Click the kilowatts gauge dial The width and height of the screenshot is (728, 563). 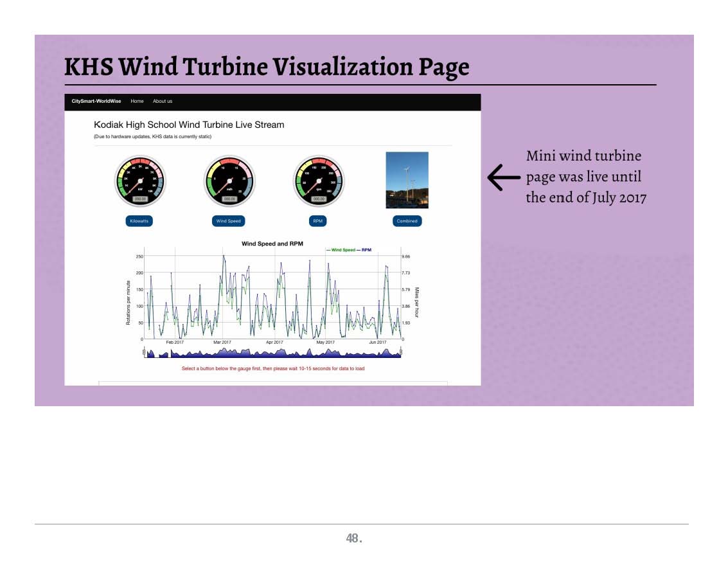[x=139, y=181]
